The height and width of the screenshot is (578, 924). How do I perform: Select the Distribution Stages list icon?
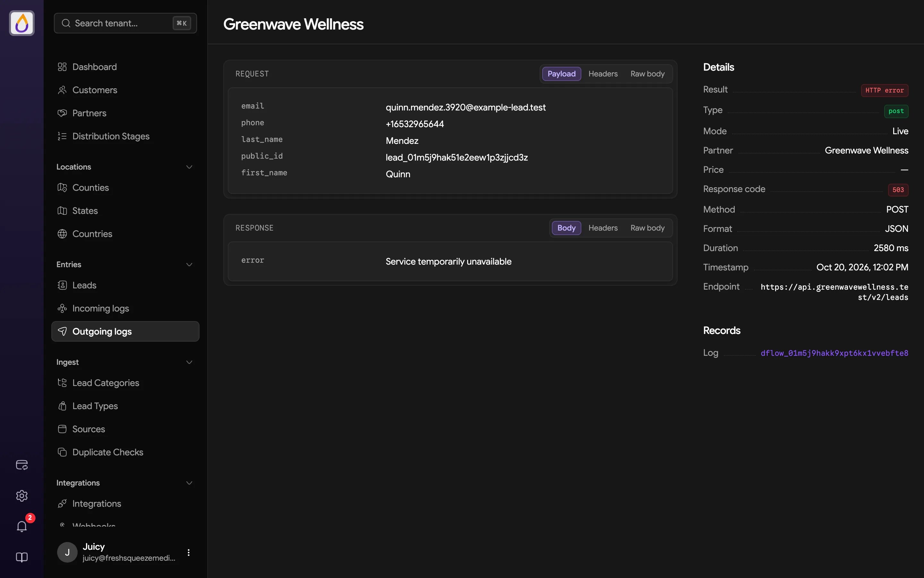(62, 136)
